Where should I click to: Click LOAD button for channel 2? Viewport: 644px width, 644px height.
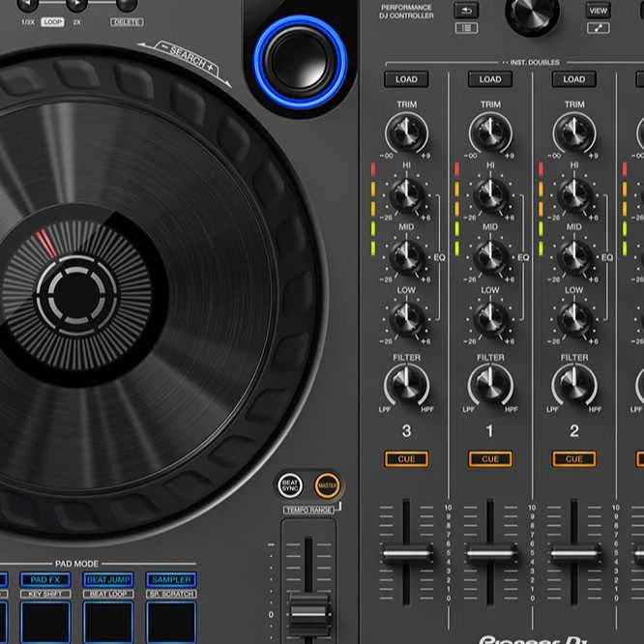click(573, 79)
